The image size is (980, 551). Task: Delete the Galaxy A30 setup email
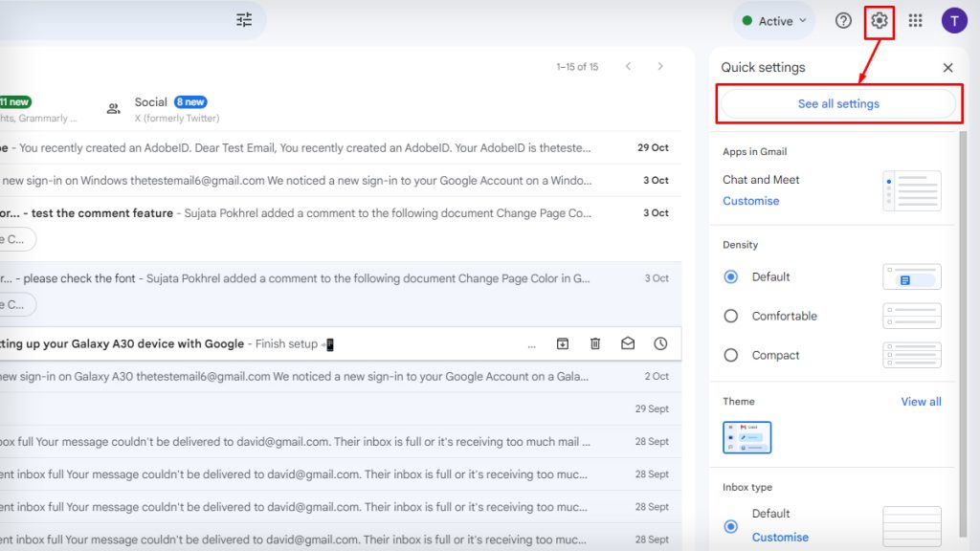pyautogui.click(x=595, y=343)
